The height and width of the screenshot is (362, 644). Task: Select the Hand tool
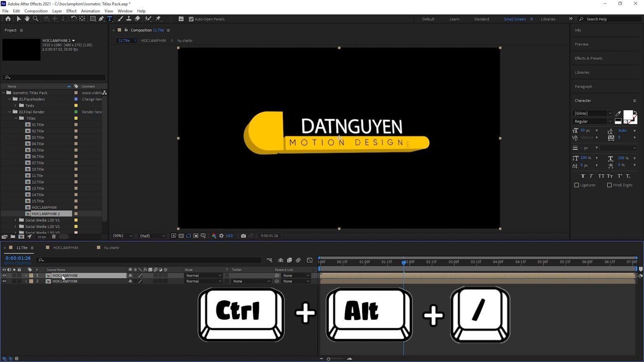pyautogui.click(x=27, y=18)
